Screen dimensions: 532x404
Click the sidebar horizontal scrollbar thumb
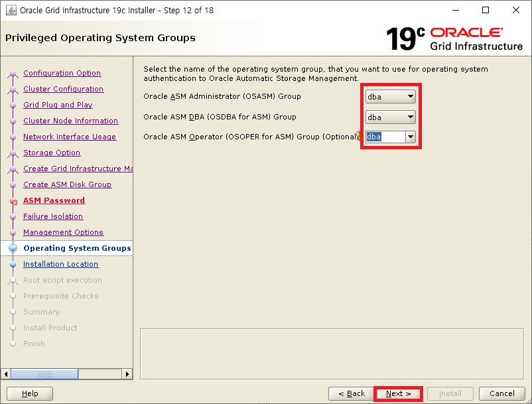[44, 374]
